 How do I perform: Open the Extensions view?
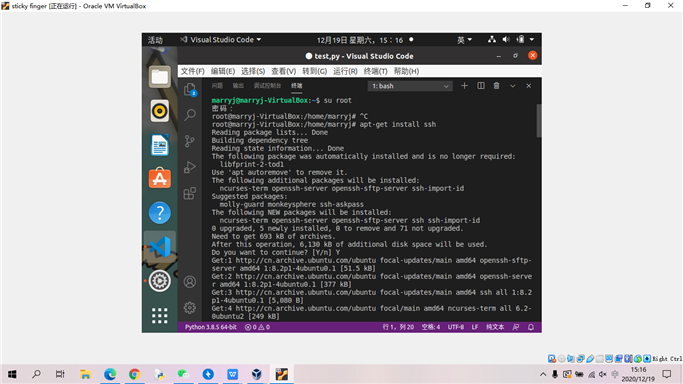point(190,193)
